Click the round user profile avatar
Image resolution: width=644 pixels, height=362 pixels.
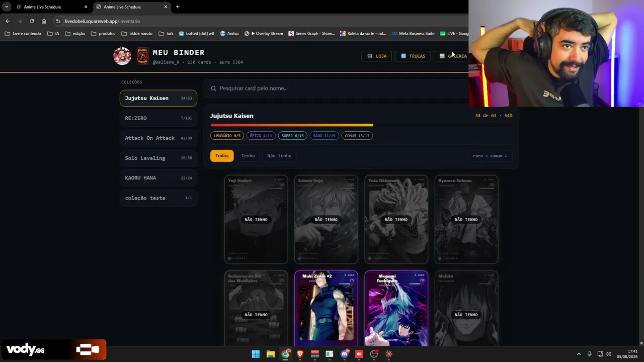click(122, 56)
